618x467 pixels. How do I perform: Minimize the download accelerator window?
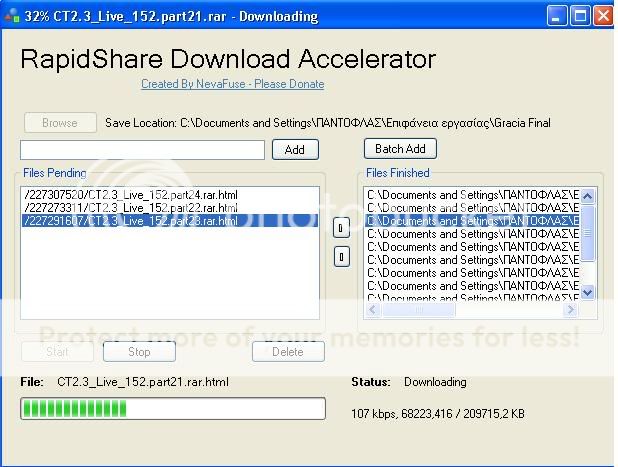pyautogui.click(x=559, y=16)
